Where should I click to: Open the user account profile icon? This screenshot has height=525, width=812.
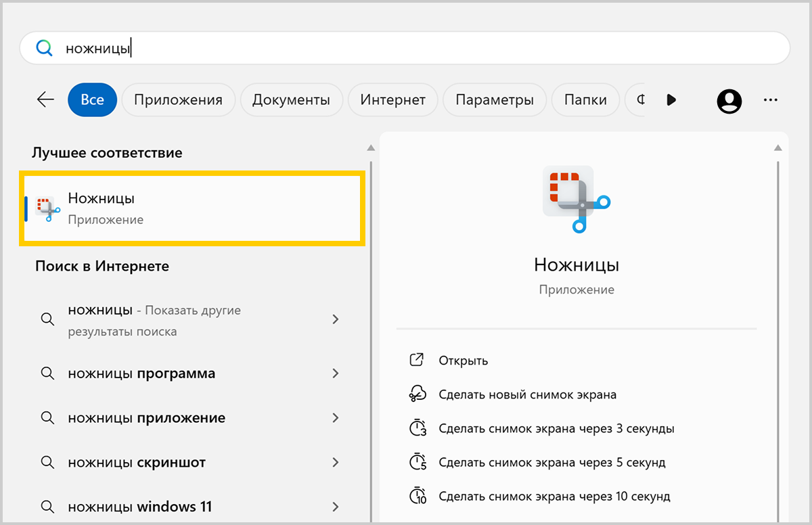coord(729,101)
